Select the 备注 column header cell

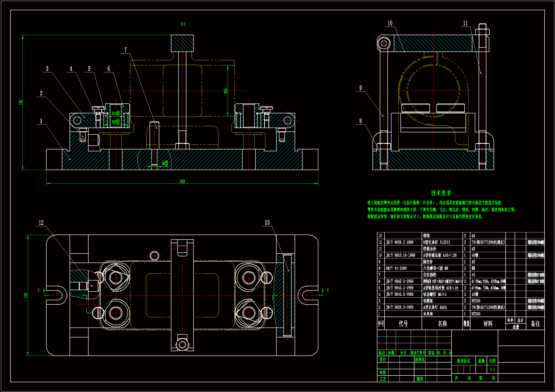pos(535,324)
